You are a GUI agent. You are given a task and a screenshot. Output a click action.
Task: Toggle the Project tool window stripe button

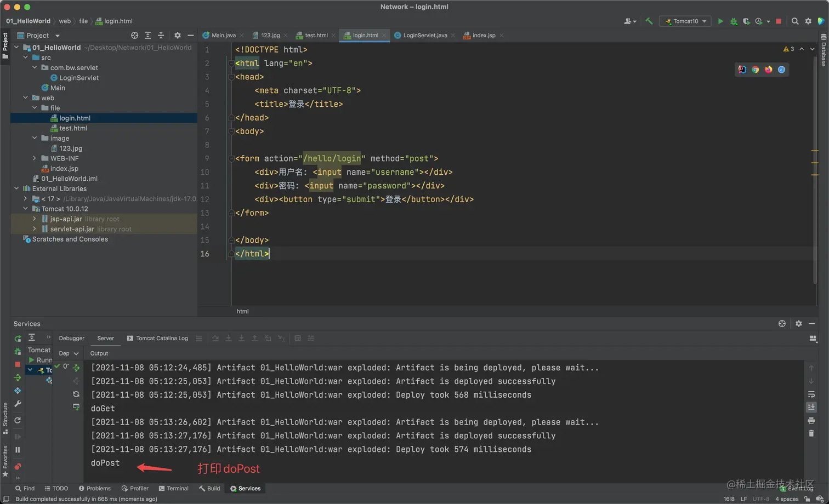point(5,45)
